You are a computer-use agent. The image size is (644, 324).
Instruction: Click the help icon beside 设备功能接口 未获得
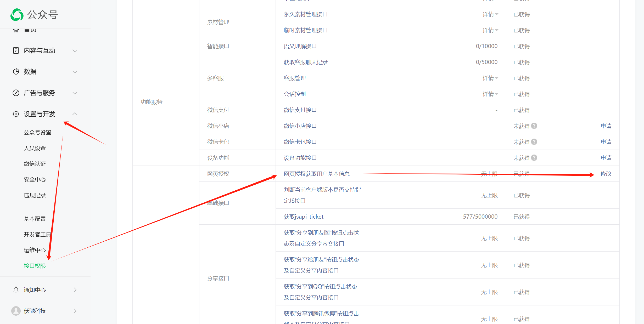pos(534,158)
